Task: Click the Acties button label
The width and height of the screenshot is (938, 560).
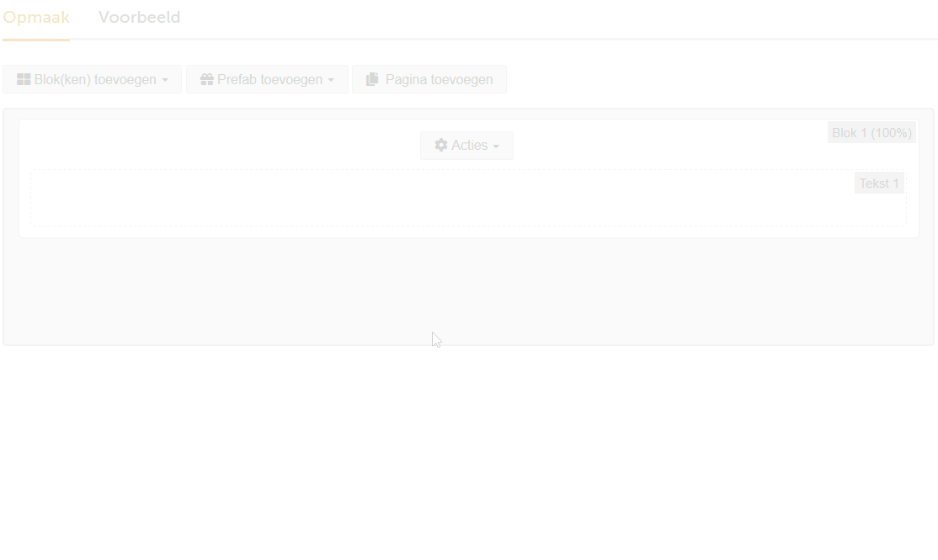Action: pos(470,146)
